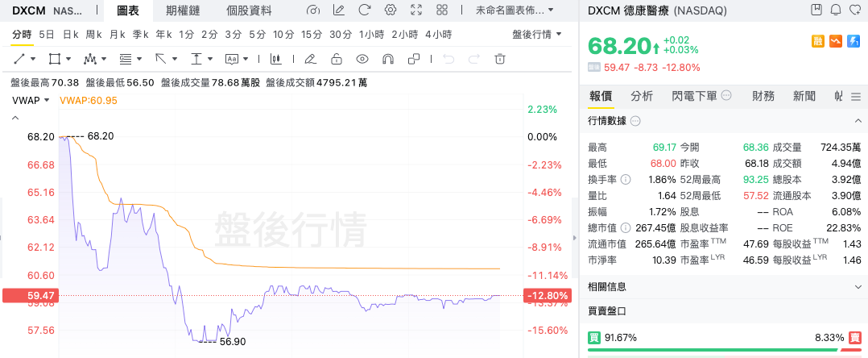The image size is (868, 358).
Task: Open the 盤後行情 session dropdown
Action: tap(537, 35)
